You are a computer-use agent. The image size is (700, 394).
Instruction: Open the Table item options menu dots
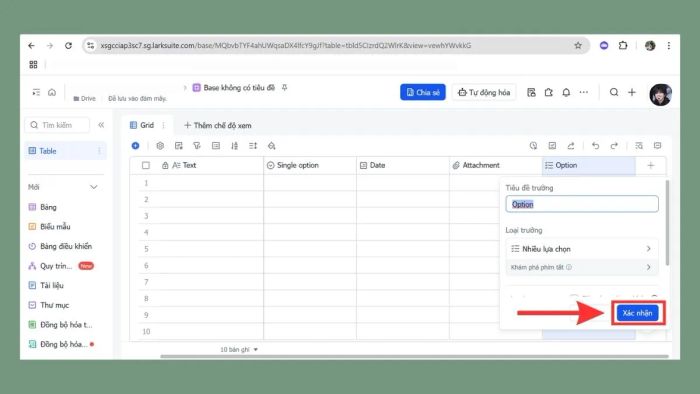pos(99,151)
